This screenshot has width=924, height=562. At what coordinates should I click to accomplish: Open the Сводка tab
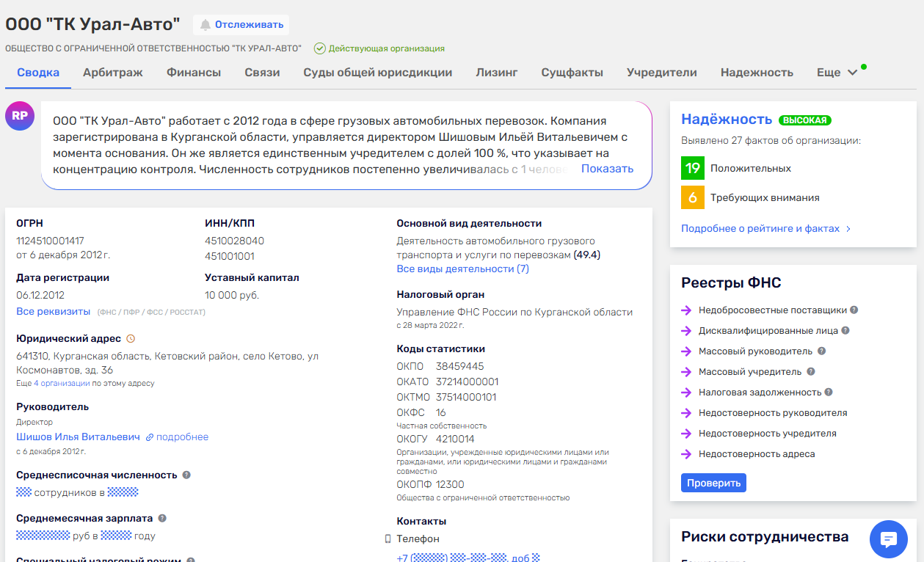coord(38,73)
